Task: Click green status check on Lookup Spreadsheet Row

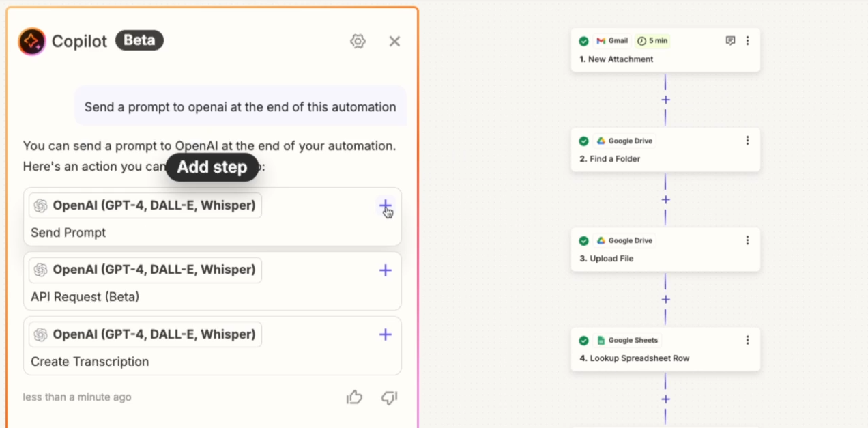Action: (583, 340)
